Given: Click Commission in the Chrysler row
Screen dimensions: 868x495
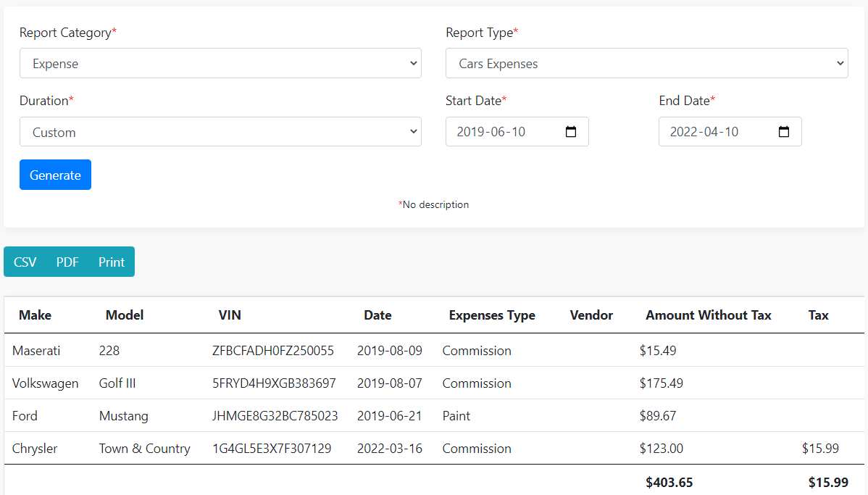Looking at the screenshot, I should click(477, 449).
